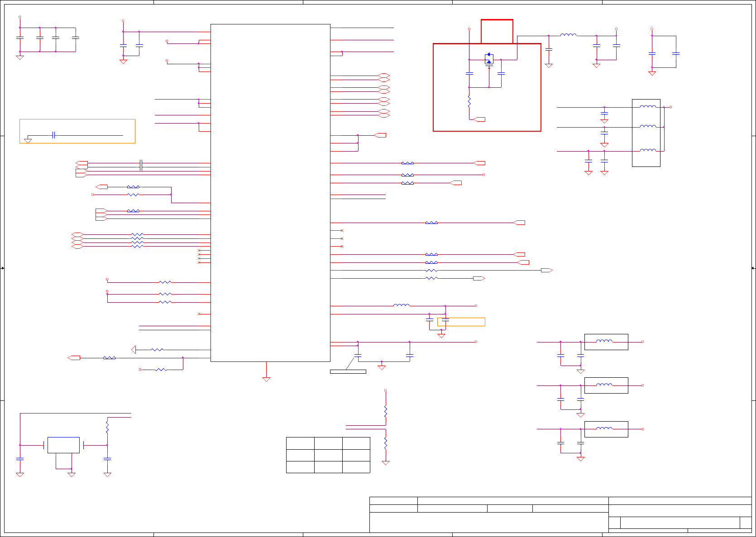The height and width of the screenshot is (537, 756).
Task: Select the empty three-by-three table
Action: 328,455
